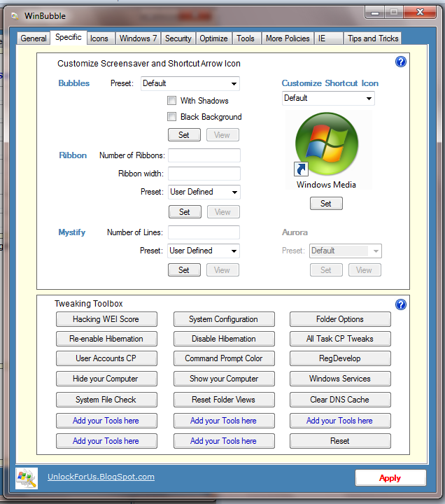Click Add your Tools here below System File Check

(106, 421)
